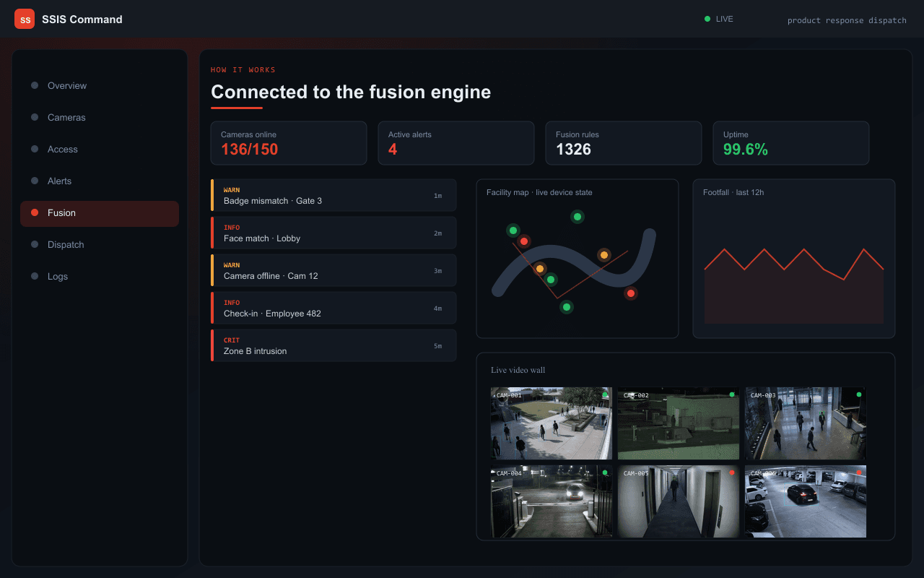Click the Footfall last 12h line chart
The width and height of the screenshot is (924, 578).
(794, 286)
